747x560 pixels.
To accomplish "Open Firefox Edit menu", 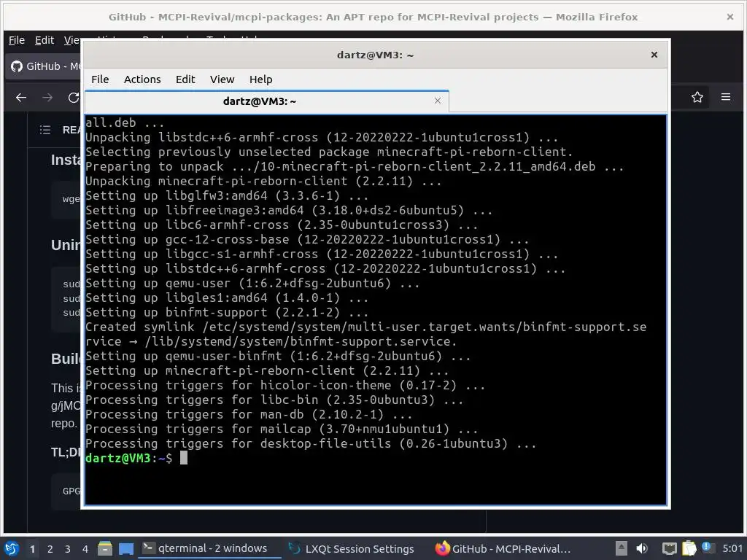I will 44,41.
